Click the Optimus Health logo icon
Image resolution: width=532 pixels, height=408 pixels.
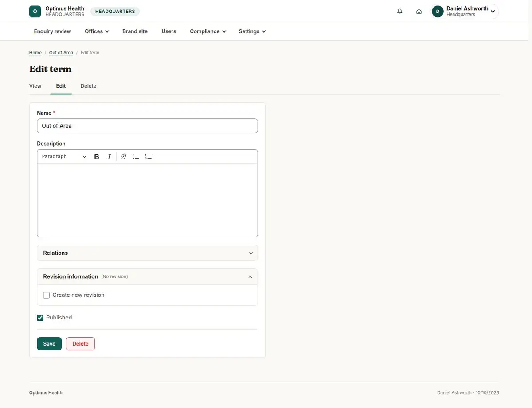pos(35,12)
